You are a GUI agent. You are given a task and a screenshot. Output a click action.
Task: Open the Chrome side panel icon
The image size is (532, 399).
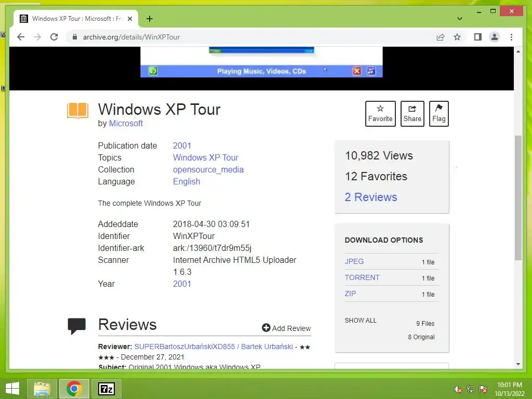click(478, 37)
